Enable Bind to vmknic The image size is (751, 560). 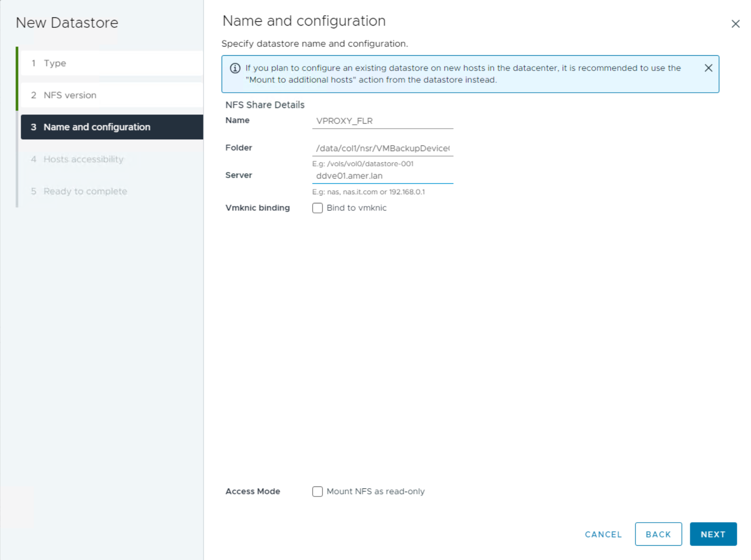(317, 208)
